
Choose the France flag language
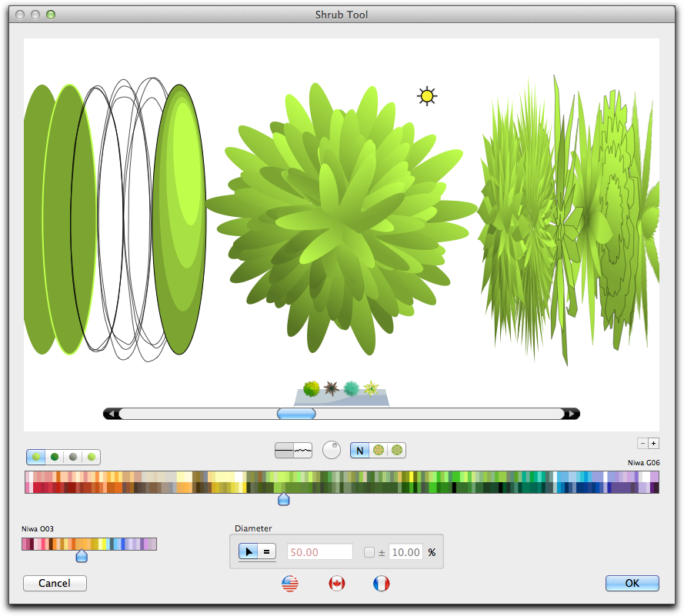coord(382,583)
